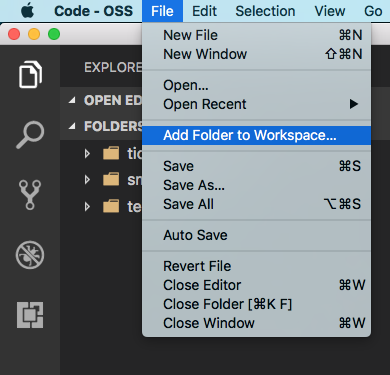Open the Search view icon
This screenshot has width=390, height=375.
30,135
